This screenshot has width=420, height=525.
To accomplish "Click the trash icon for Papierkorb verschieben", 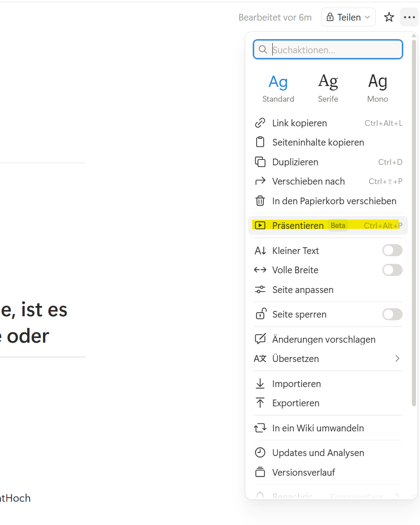I will pos(261,201).
